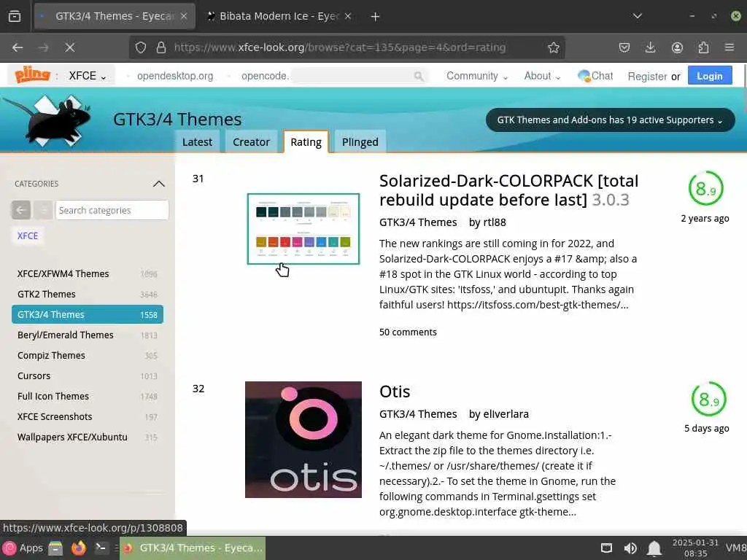Viewport: 747px width, 560px height.
Task: Click the categories list menu icon
Action: pyautogui.click(x=43, y=210)
